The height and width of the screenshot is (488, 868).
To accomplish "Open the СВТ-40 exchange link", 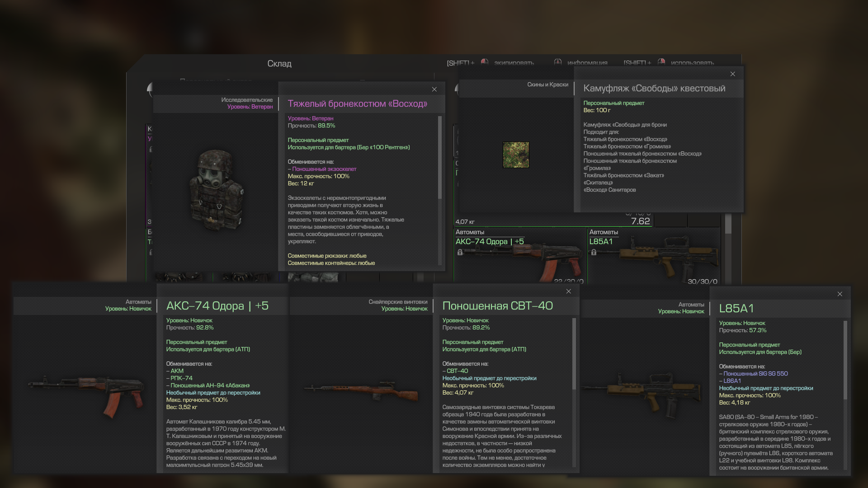I will click(457, 371).
